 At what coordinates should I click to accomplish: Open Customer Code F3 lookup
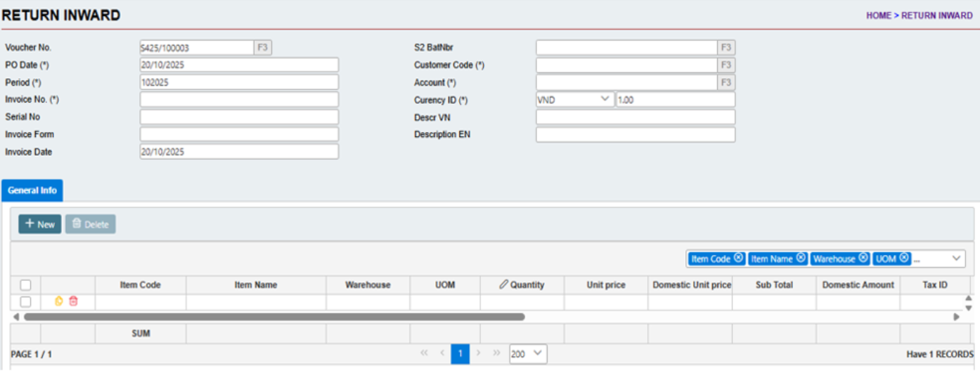point(726,65)
